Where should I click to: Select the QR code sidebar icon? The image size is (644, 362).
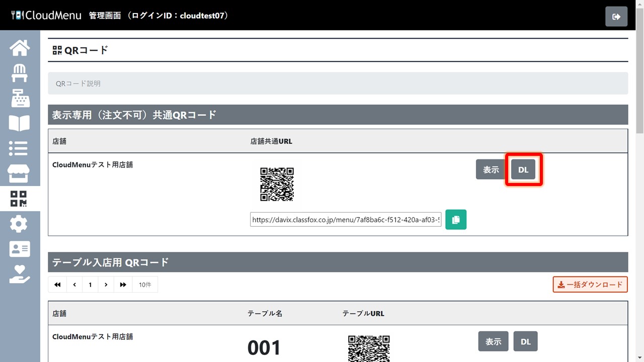pyautogui.click(x=20, y=199)
